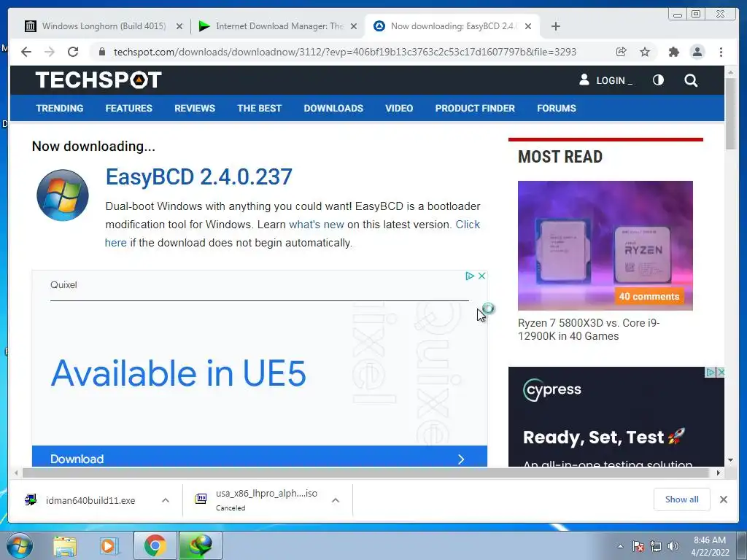Screen dimensions: 747x560
Task: Click the "Available in UE5" ad text
Action: tap(179, 373)
